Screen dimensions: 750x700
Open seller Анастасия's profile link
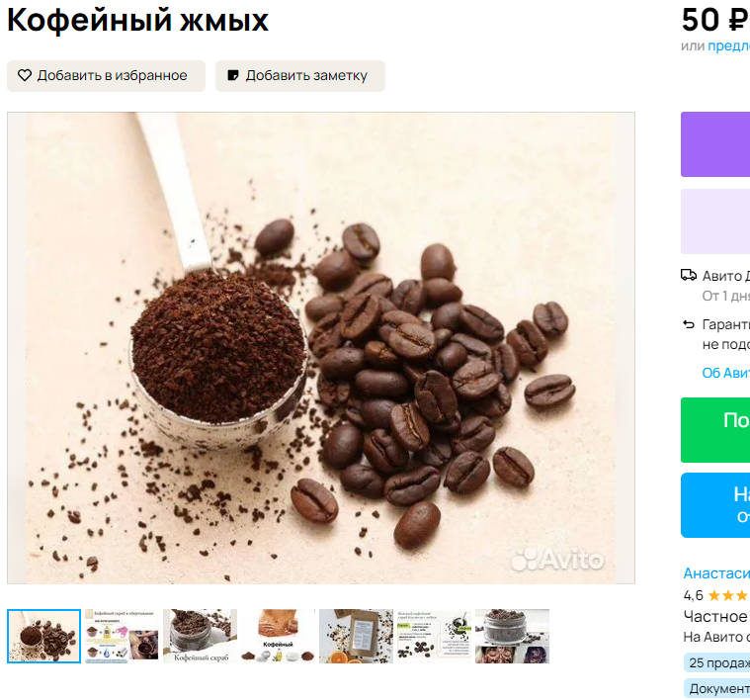[716, 572]
